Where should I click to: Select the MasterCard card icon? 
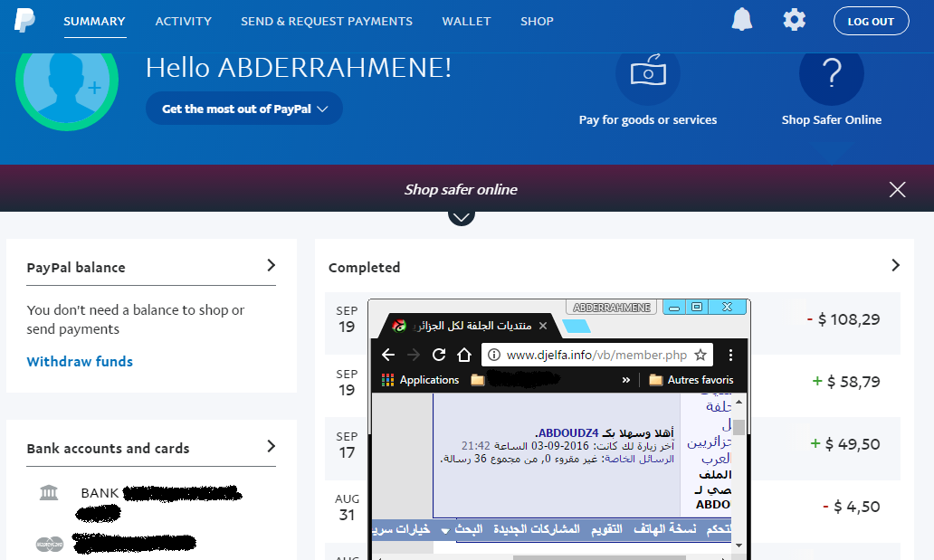click(x=50, y=544)
